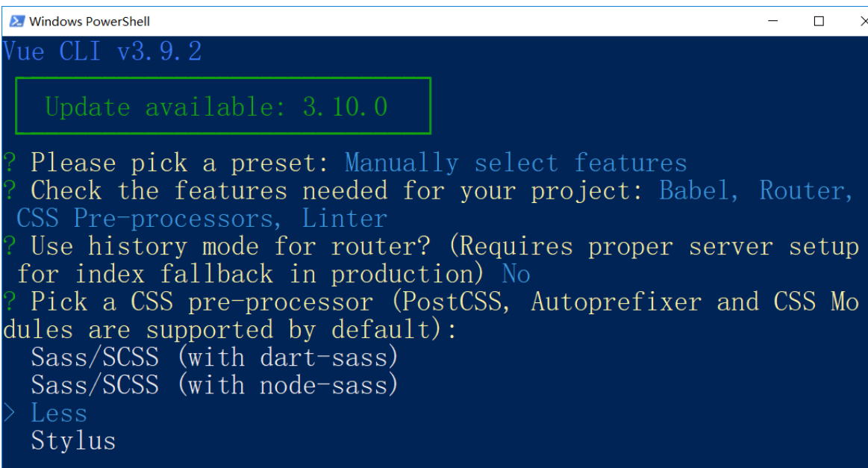Click the question mark before 'Use history mode'

(10, 246)
